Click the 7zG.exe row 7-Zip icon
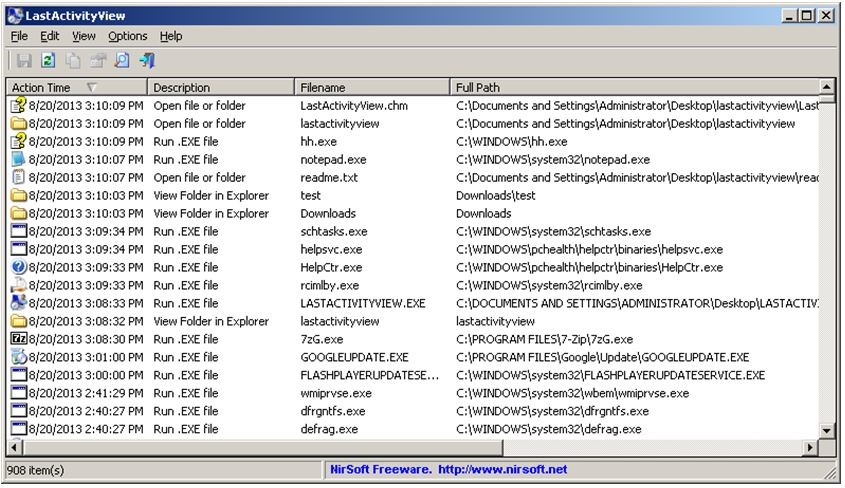This screenshot has width=845, height=488. coord(19,339)
